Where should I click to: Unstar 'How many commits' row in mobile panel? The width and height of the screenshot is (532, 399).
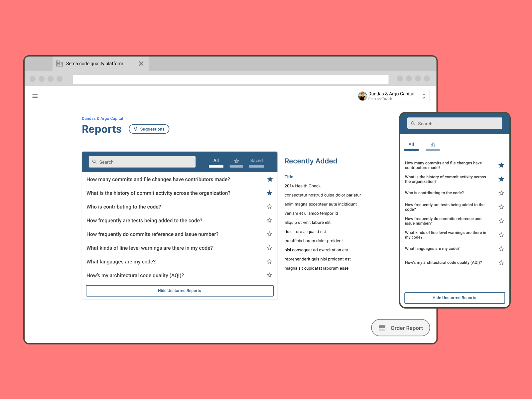[x=501, y=165]
